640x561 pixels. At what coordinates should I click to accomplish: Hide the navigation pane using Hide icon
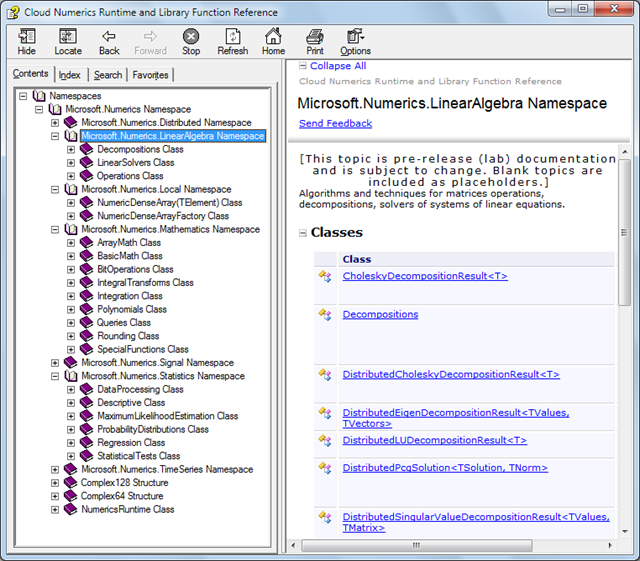pyautogui.click(x=27, y=36)
